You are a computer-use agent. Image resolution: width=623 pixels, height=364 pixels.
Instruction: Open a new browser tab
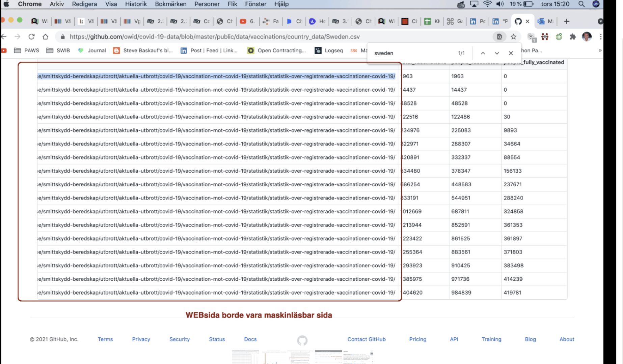tap(567, 21)
